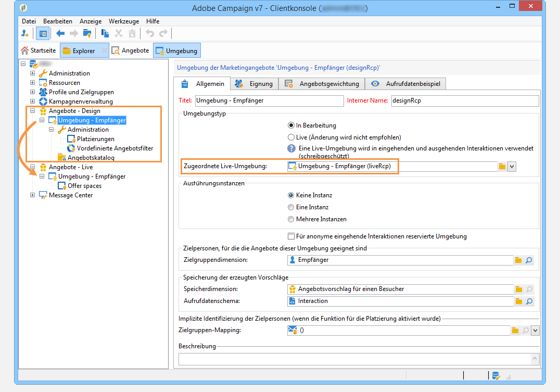Open the Bearbeiten menu

(x=57, y=21)
